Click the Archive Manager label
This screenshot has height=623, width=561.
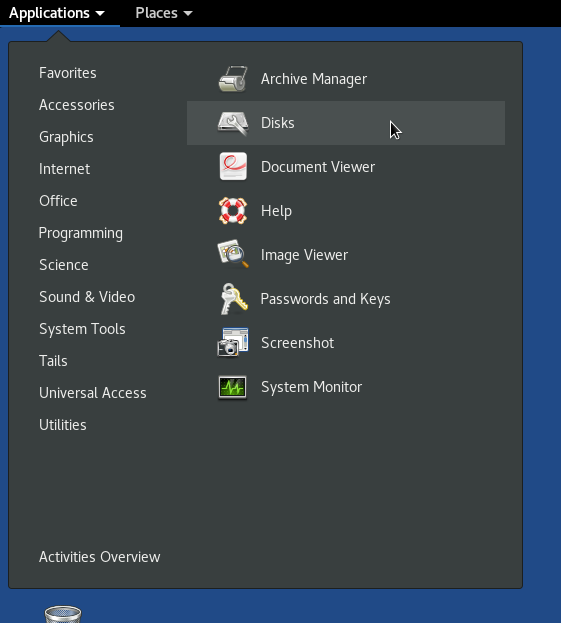click(x=314, y=79)
